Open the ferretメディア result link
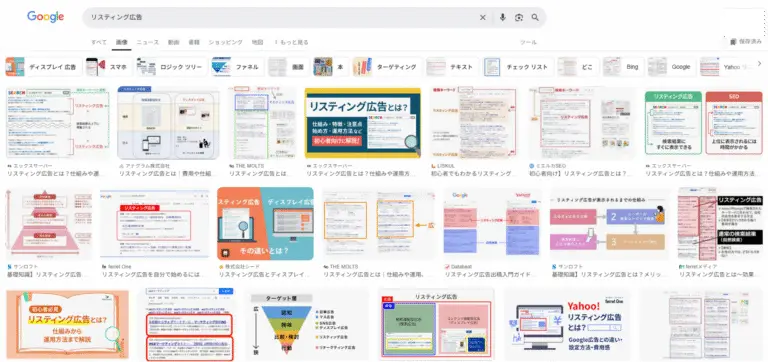The height and width of the screenshot is (362, 768). 720,270
